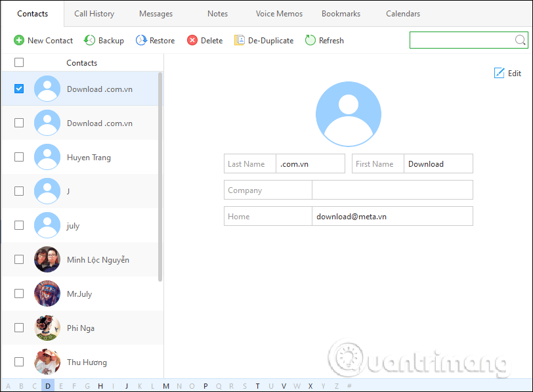
Task: Click the blue Restore icon
Action: click(x=141, y=41)
